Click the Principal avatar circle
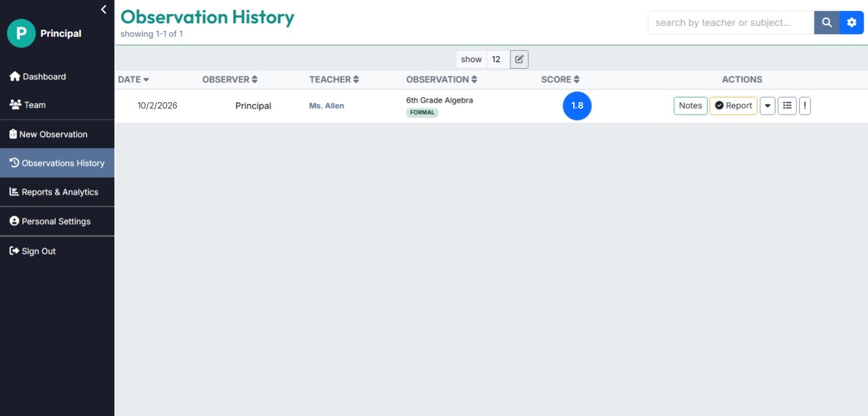The height and width of the screenshot is (416, 868). point(21,33)
